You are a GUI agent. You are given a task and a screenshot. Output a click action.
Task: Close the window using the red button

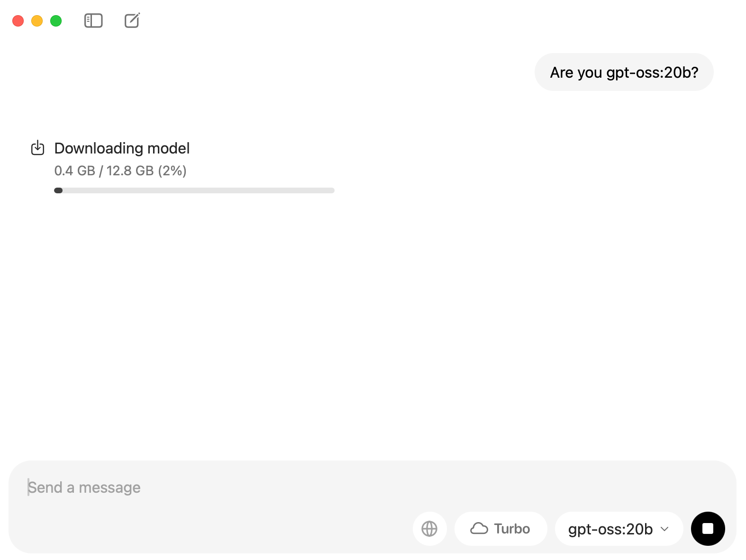[x=18, y=21]
